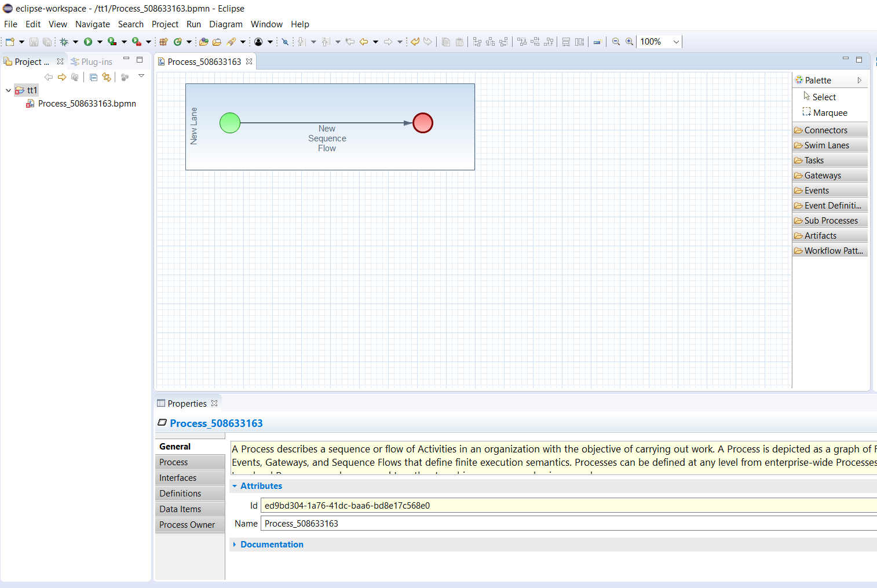This screenshot has width=877, height=588.
Task: Toggle Link with Editor in Project Explorer
Action: tap(107, 77)
